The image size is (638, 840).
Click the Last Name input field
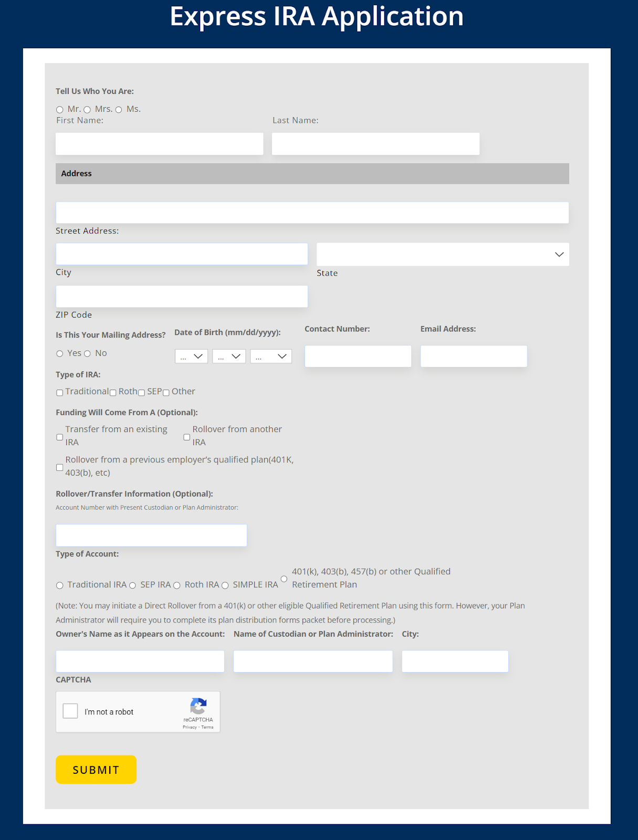coord(375,144)
